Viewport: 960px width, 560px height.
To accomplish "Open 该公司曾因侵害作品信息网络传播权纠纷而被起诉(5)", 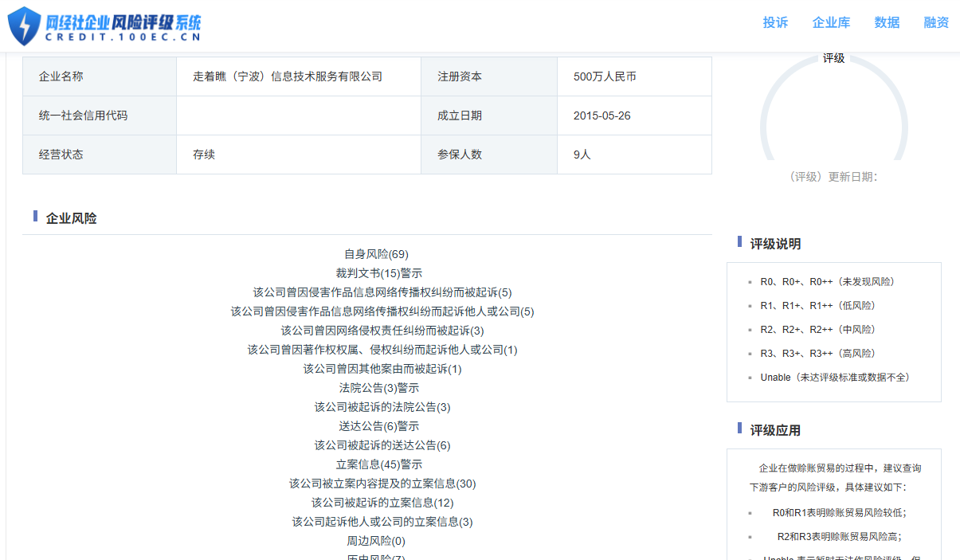I will click(x=382, y=292).
